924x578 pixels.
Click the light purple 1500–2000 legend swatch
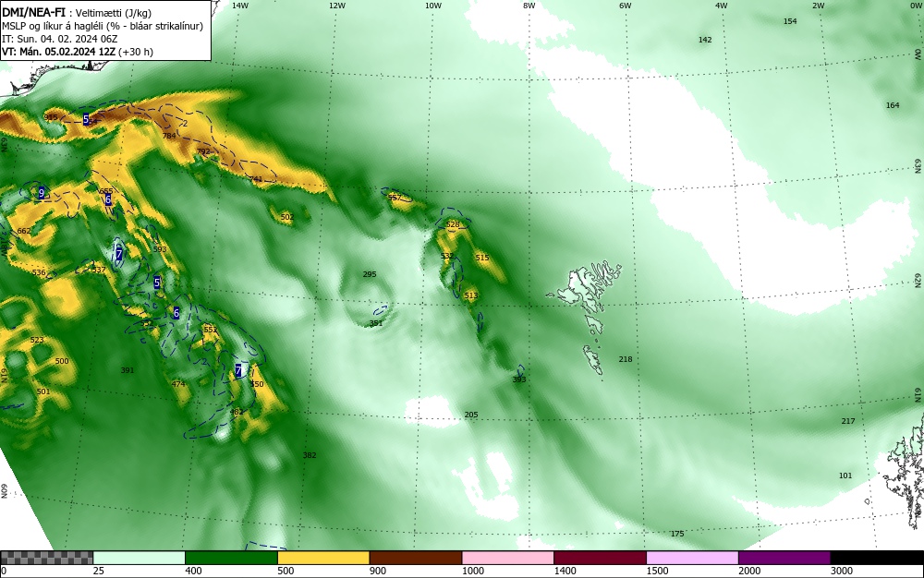692,558
